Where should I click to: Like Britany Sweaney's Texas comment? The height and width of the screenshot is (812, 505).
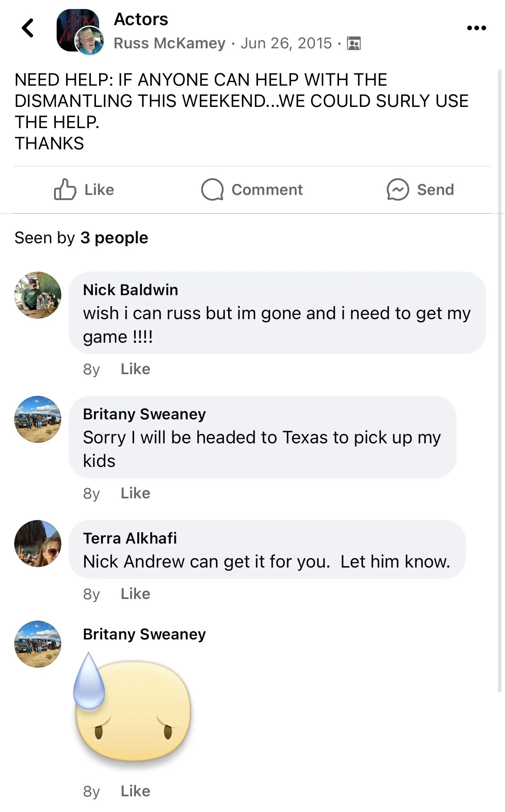[135, 493]
